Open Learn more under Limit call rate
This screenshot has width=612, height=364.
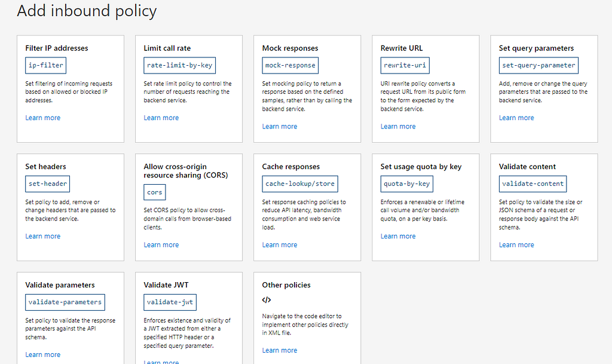161,118
